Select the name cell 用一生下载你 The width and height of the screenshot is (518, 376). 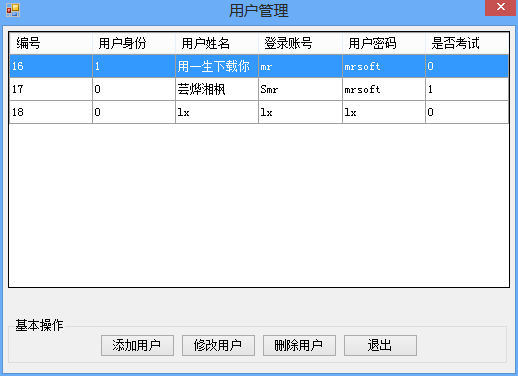tap(217, 66)
